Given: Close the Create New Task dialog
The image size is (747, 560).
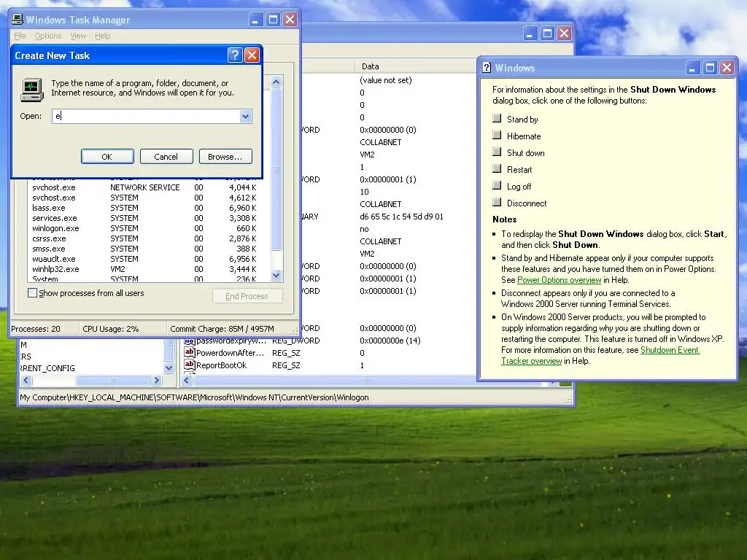Looking at the screenshot, I should [x=252, y=55].
